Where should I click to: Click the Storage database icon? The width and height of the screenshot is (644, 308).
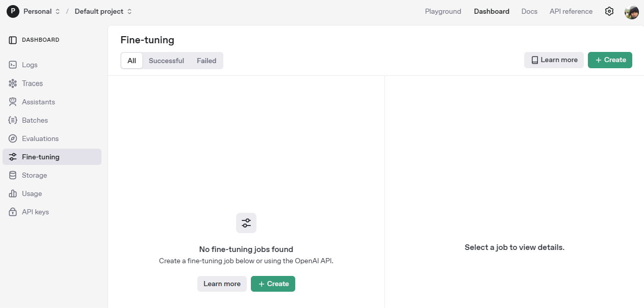[x=13, y=175]
